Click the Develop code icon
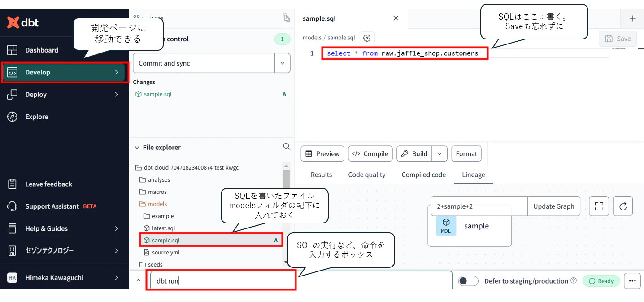The height and width of the screenshot is (302, 644). (x=12, y=72)
